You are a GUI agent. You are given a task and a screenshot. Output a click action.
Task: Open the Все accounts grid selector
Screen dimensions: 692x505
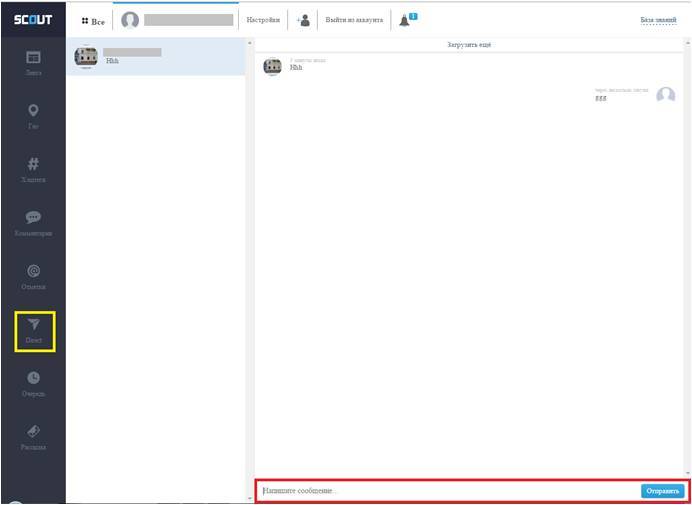point(92,20)
